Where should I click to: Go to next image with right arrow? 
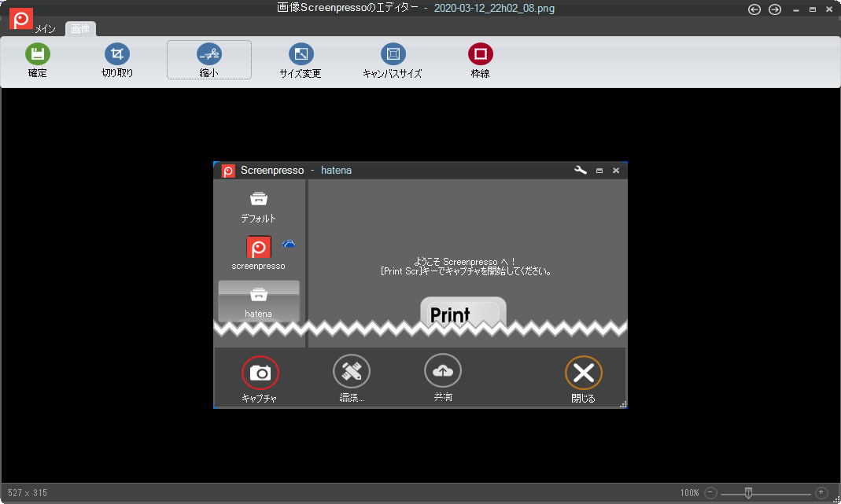774,9
